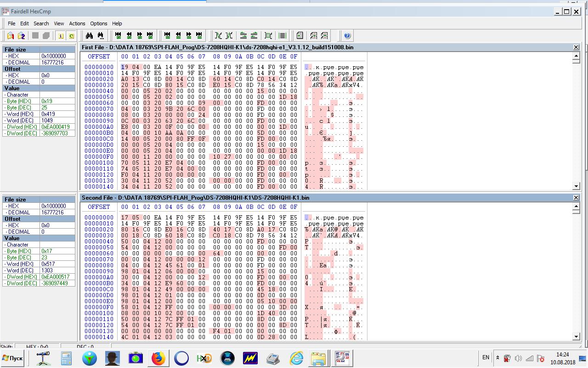Screen dimensions: 588x368
Task: Jump to last difference green arrow icon
Action: (150, 35)
